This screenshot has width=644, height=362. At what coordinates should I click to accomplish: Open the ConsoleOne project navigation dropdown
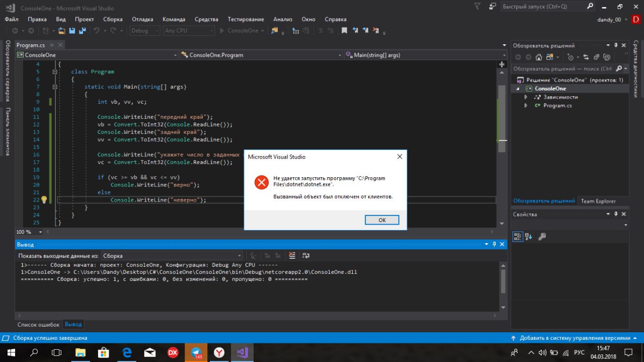97,55
